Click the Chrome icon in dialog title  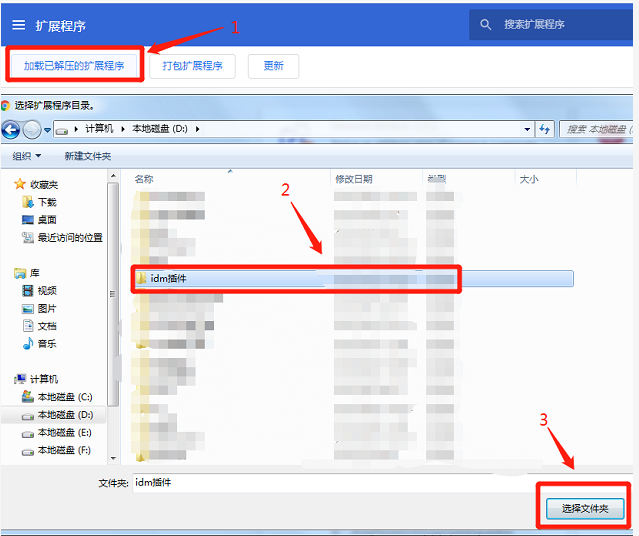5,106
